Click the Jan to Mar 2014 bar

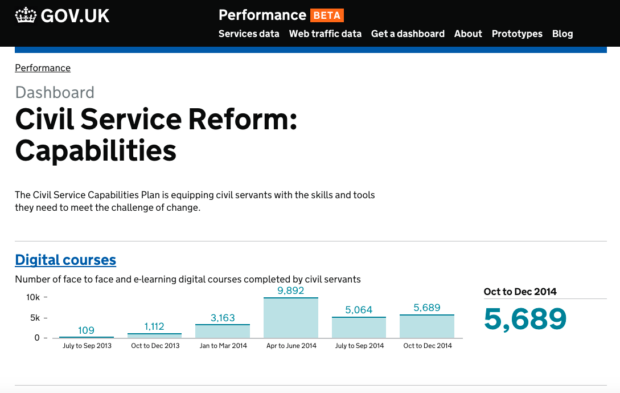(223, 331)
